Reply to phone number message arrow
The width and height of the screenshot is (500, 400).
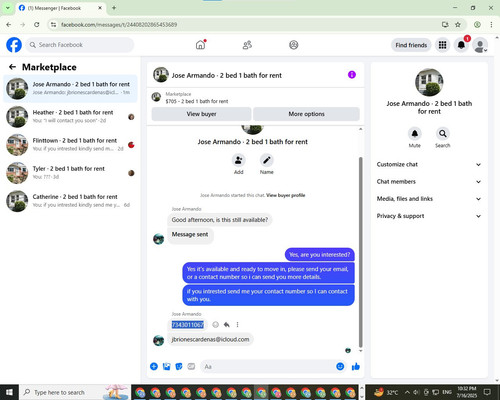click(x=227, y=324)
